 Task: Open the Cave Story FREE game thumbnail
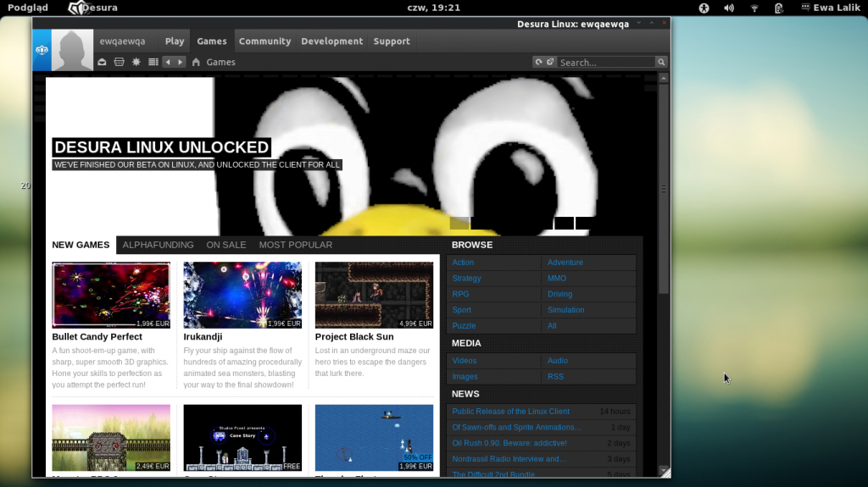pos(242,438)
